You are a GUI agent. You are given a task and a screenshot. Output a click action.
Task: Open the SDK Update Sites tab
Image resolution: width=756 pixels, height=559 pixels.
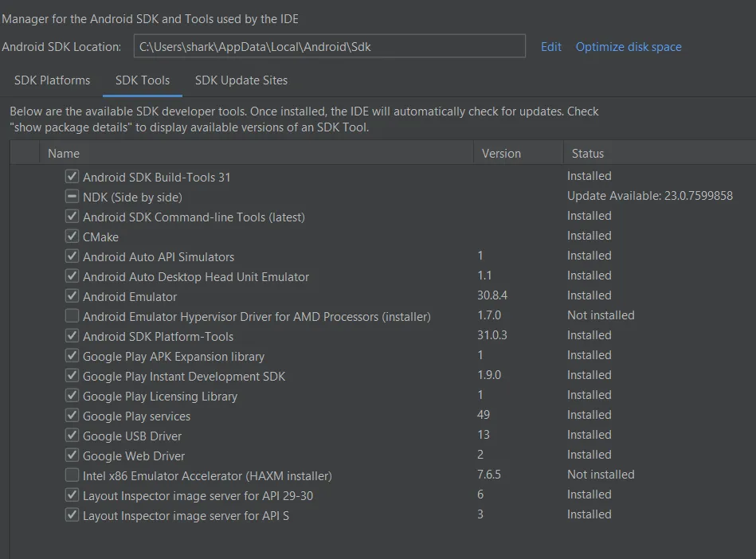coord(241,80)
